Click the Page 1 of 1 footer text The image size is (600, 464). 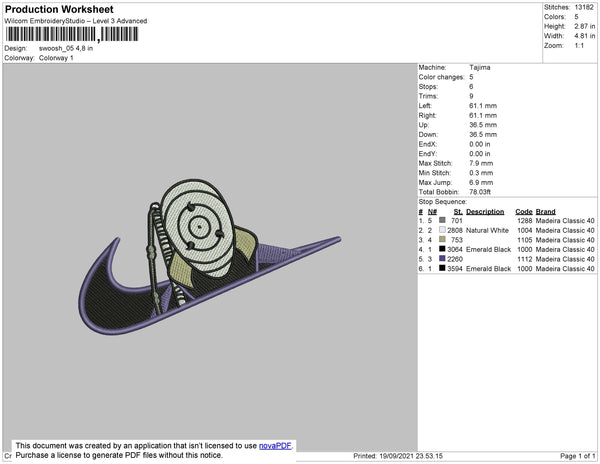[577, 456]
